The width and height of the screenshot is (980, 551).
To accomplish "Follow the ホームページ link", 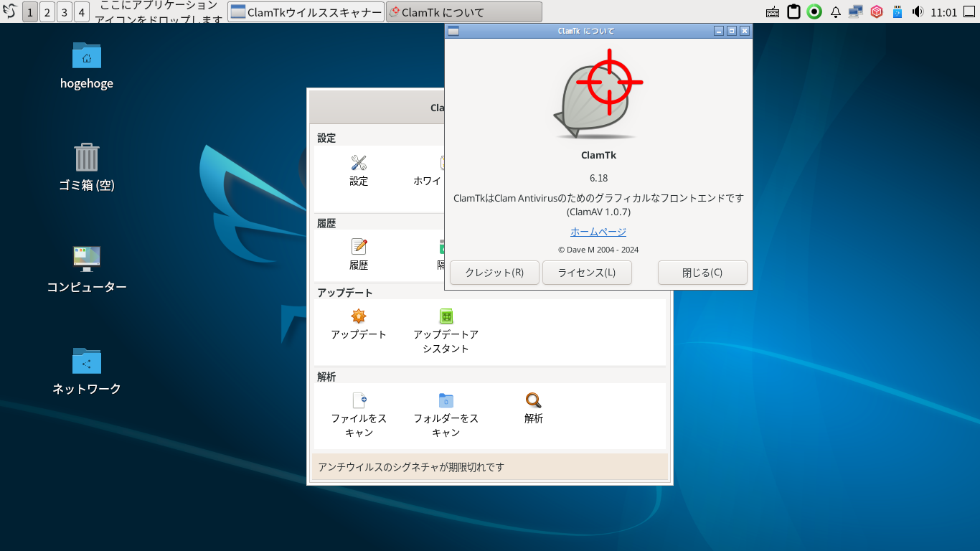I will coord(598,232).
